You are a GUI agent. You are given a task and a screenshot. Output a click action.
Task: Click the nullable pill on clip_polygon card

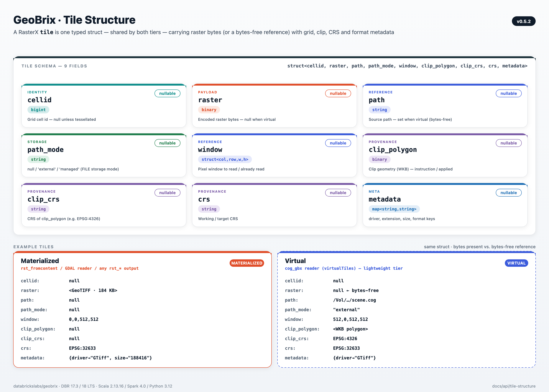click(509, 143)
